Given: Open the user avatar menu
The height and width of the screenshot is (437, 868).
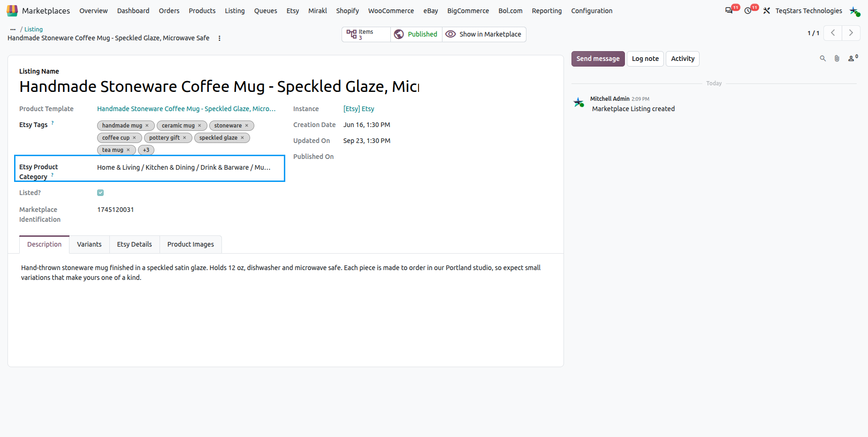Looking at the screenshot, I should (854, 10).
